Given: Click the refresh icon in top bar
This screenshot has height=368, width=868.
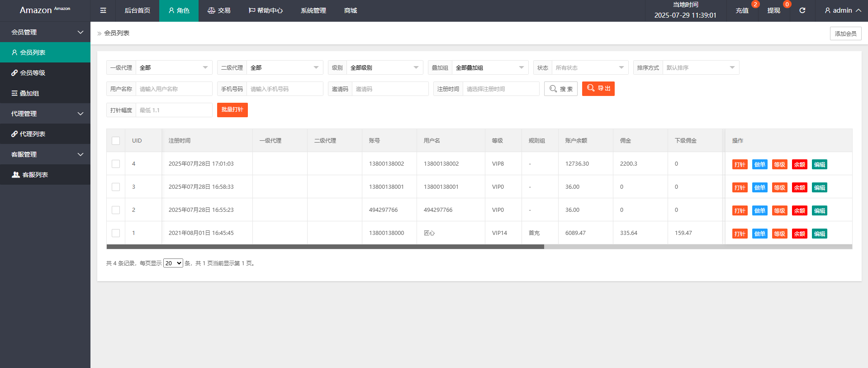Looking at the screenshot, I should (802, 10).
